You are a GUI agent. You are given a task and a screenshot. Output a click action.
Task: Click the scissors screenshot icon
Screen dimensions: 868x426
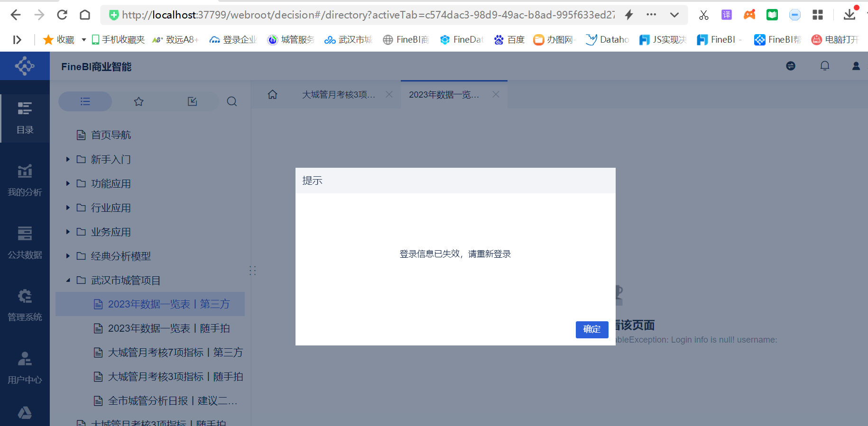pos(704,15)
